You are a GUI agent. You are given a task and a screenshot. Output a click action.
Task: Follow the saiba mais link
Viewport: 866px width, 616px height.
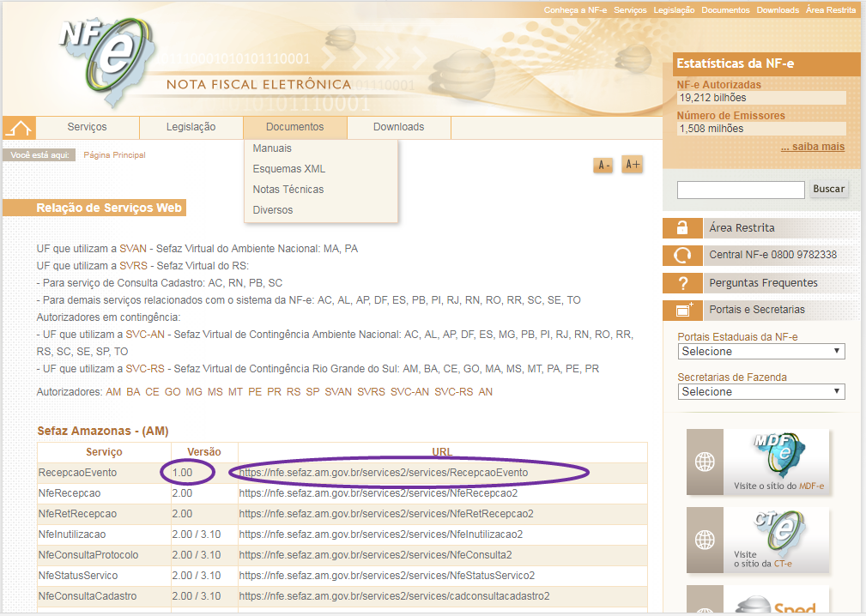(813, 147)
